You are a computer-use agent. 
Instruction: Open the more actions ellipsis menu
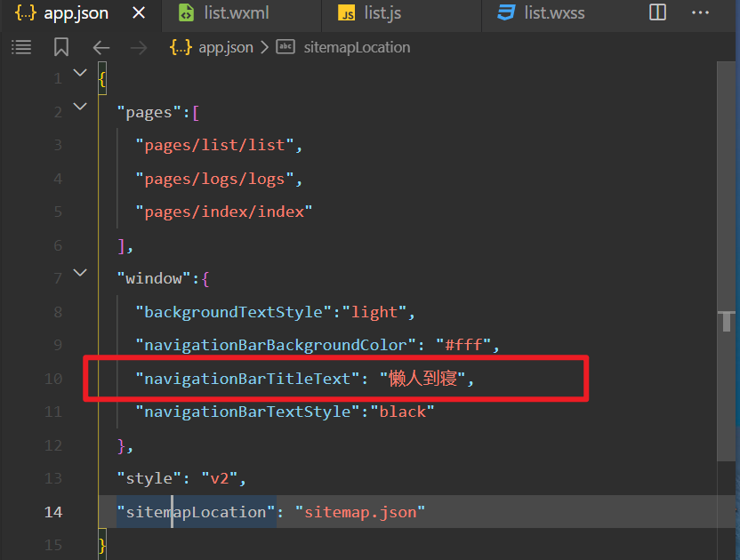700,12
